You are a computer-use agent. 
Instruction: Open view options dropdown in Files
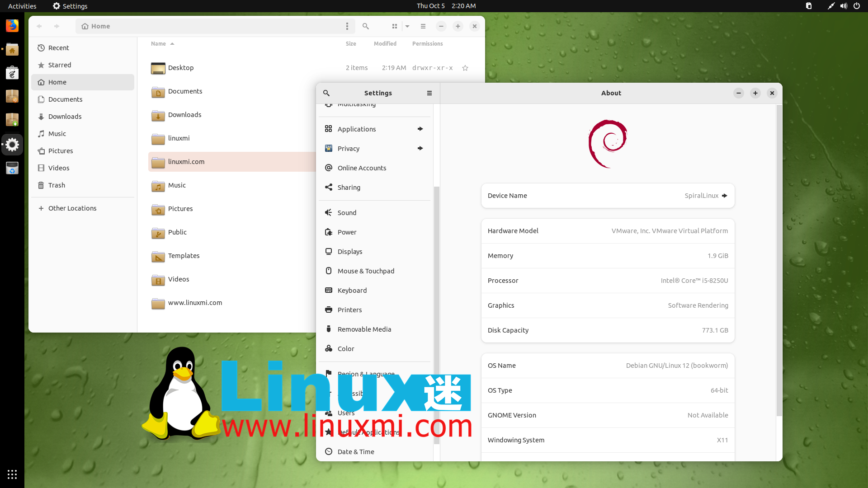tap(407, 26)
